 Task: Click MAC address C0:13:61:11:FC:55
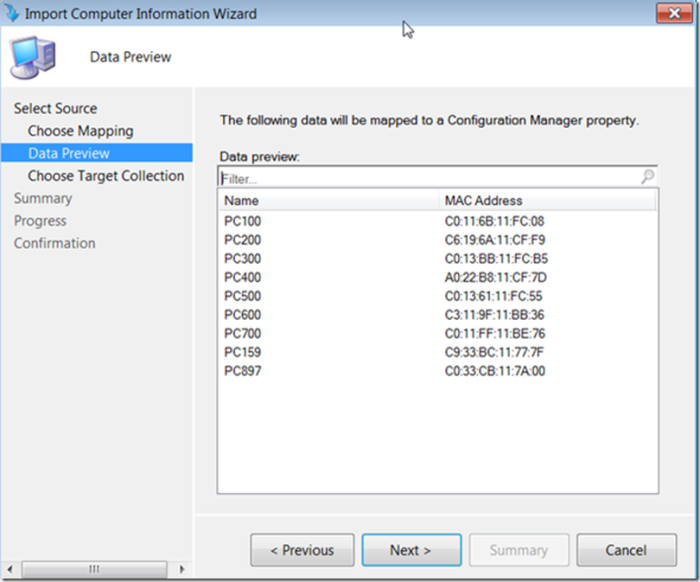point(494,296)
